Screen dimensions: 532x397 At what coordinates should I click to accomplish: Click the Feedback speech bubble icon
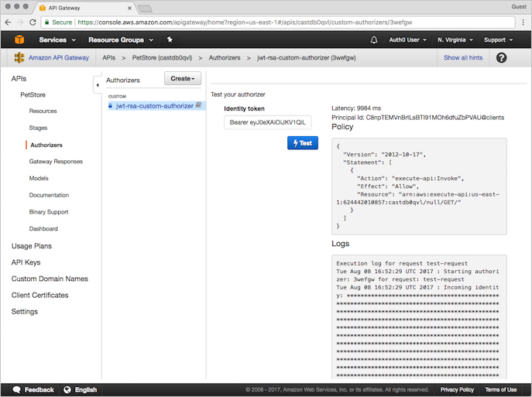16,390
